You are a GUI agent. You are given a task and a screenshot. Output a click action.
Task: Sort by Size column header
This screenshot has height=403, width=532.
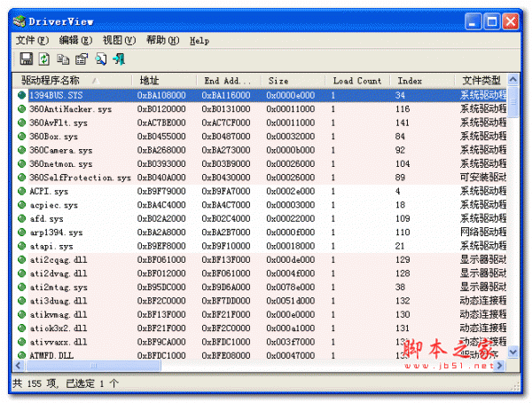(x=293, y=81)
